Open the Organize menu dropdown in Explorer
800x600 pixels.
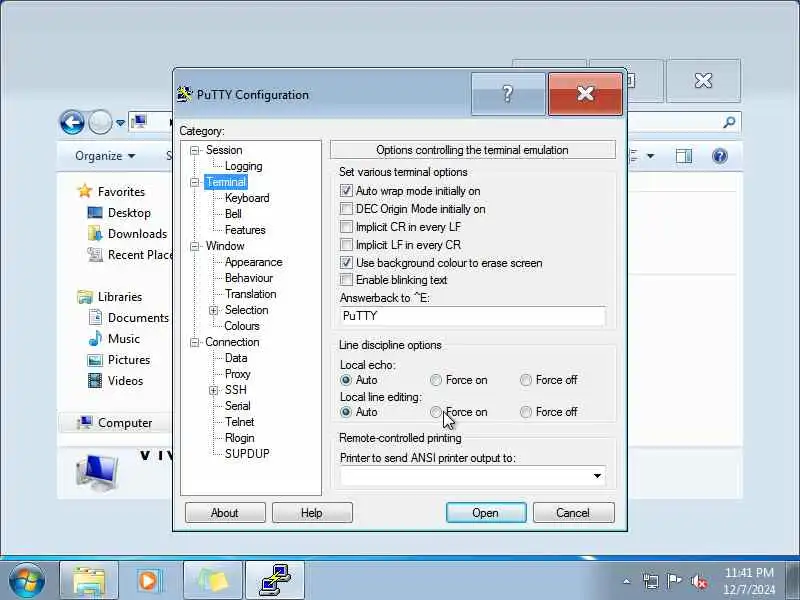(105, 156)
